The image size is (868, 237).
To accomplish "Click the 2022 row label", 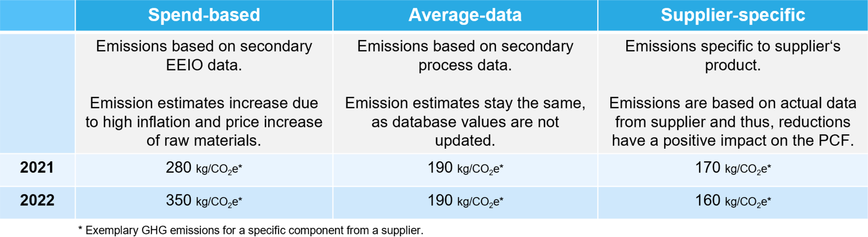I will [37, 200].
